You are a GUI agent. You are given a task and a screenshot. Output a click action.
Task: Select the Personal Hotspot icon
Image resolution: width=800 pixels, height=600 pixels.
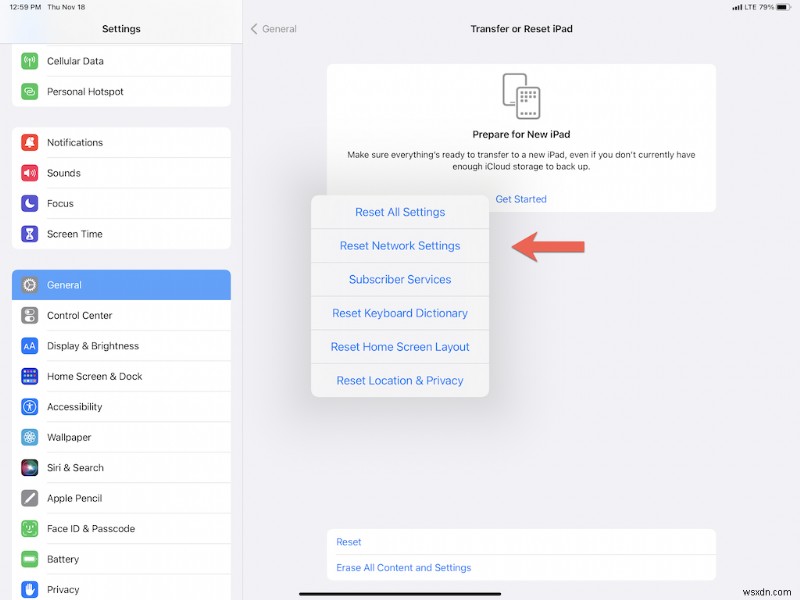click(x=31, y=92)
